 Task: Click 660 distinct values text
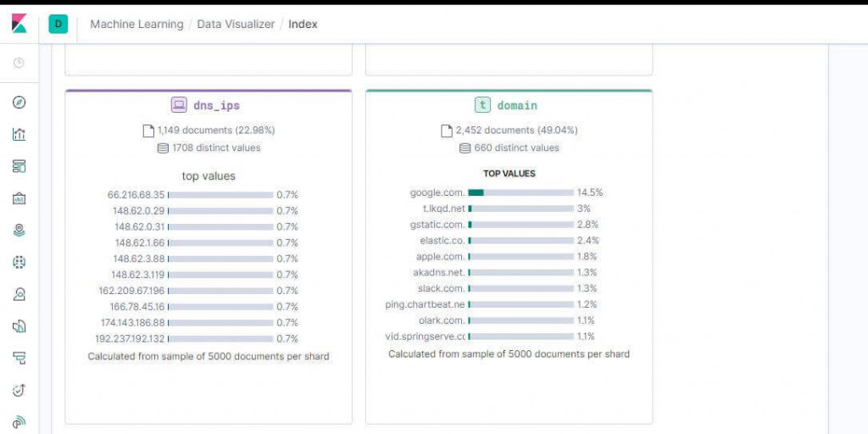click(x=516, y=147)
